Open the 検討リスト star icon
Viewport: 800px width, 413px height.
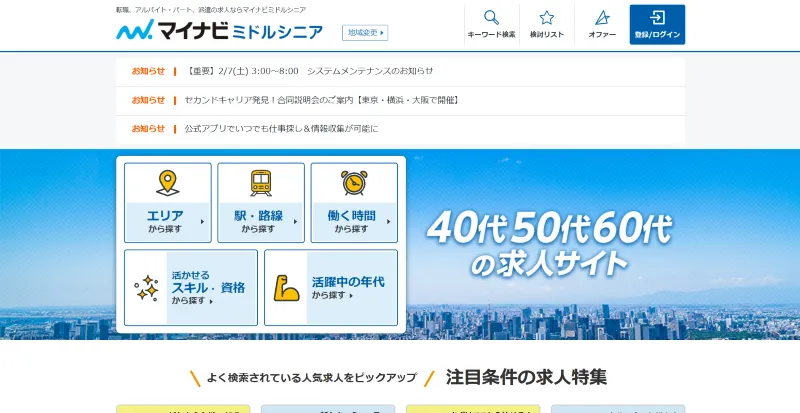[x=546, y=18]
